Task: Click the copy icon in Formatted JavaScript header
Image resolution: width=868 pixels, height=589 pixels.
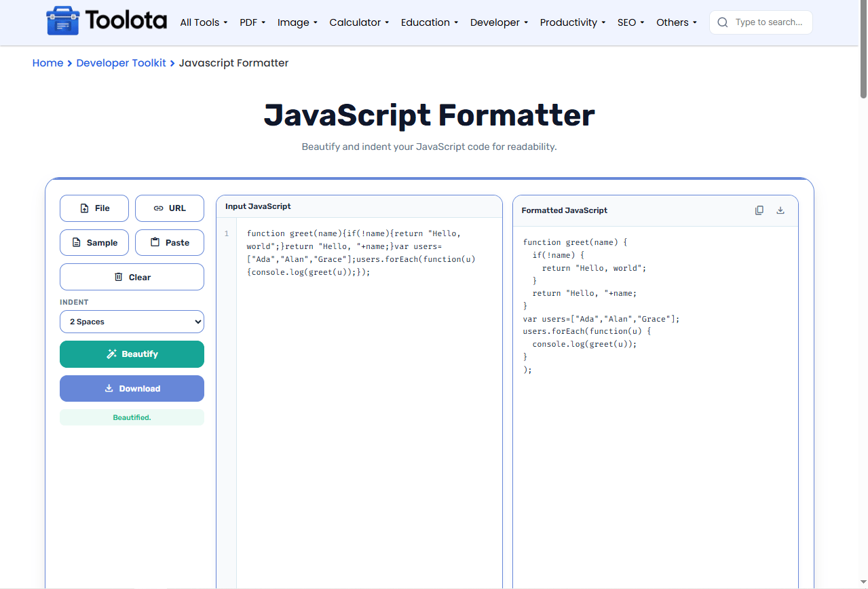Action: [759, 210]
